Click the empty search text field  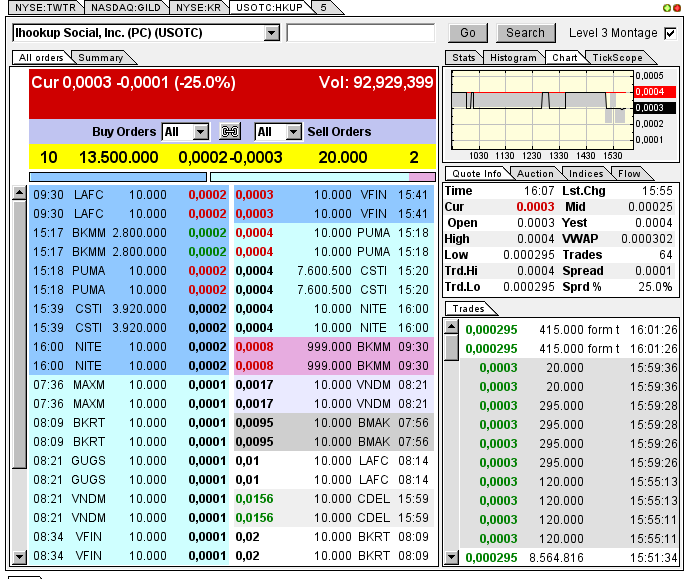(x=360, y=33)
